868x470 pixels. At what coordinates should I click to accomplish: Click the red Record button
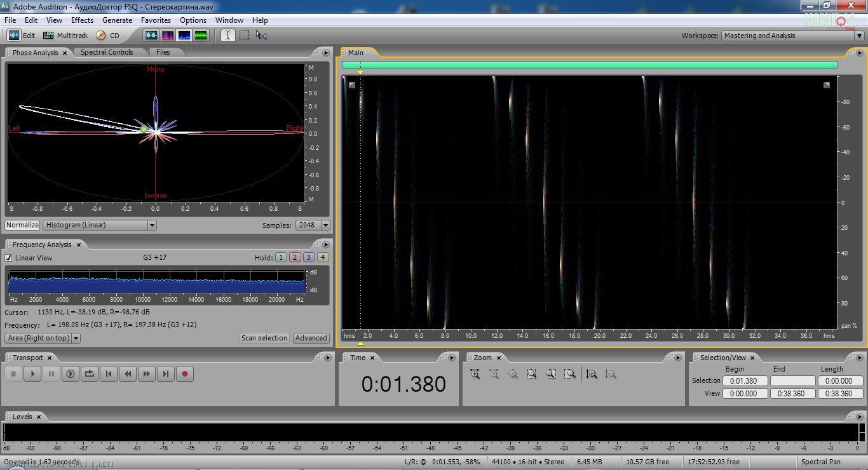click(185, 374)
